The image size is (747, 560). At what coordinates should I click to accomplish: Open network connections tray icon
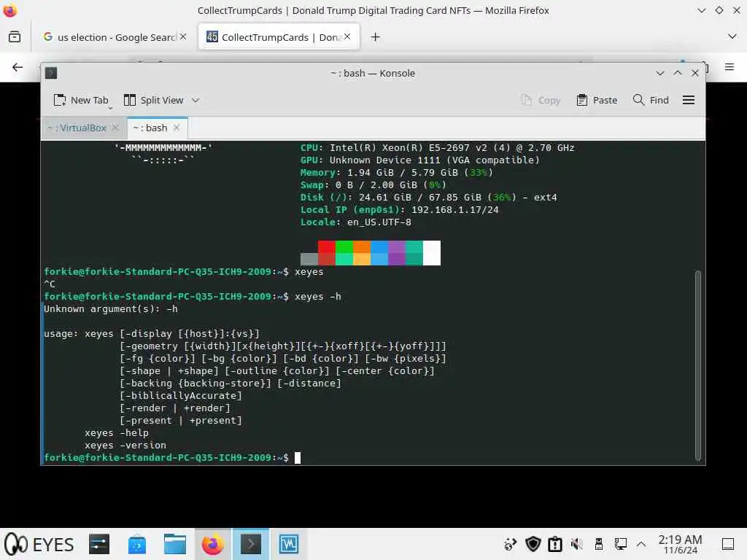click(620, 544)
